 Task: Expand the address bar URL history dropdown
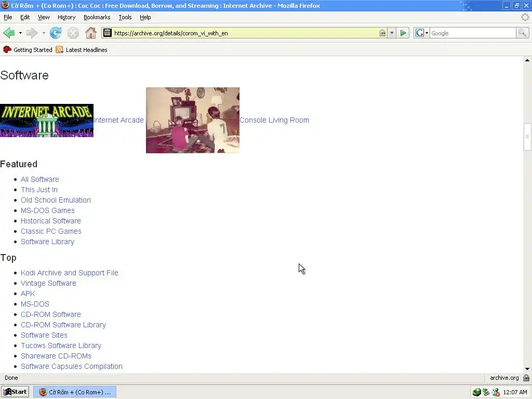[x=392, y=33]
